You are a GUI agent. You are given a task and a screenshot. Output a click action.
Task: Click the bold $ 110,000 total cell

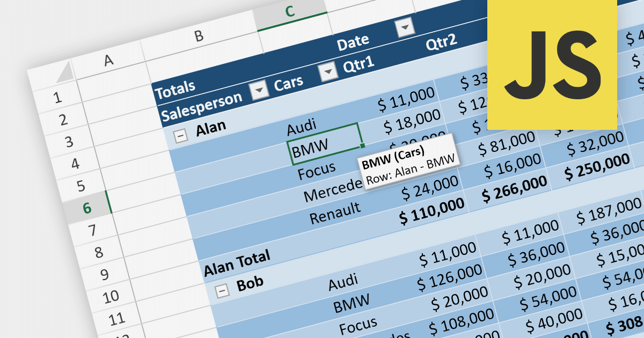click(432, 212)
